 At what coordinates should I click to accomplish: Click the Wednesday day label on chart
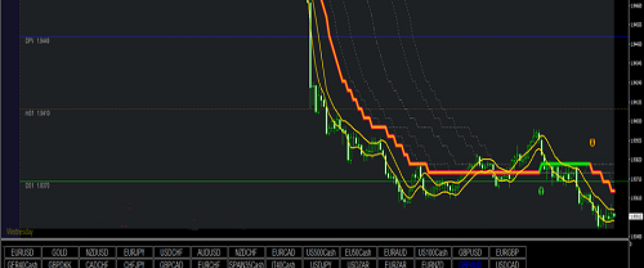20,232
